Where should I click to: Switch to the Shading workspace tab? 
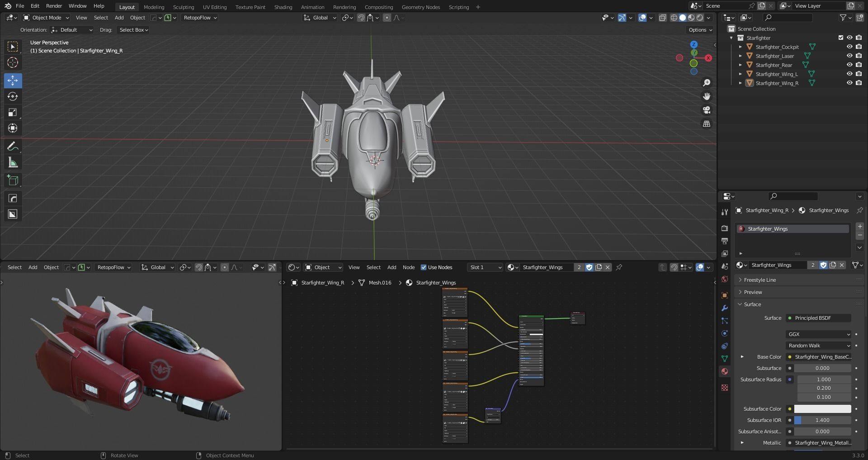[x=283, y=7]
